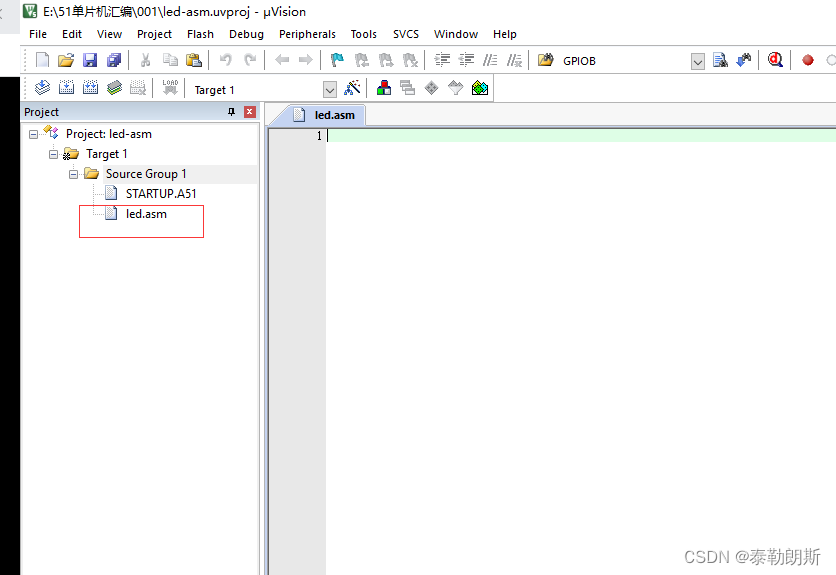This screenshot has width=836, height=575.
Task: Save current file with the floppy icon
Action: coord(90,60)
